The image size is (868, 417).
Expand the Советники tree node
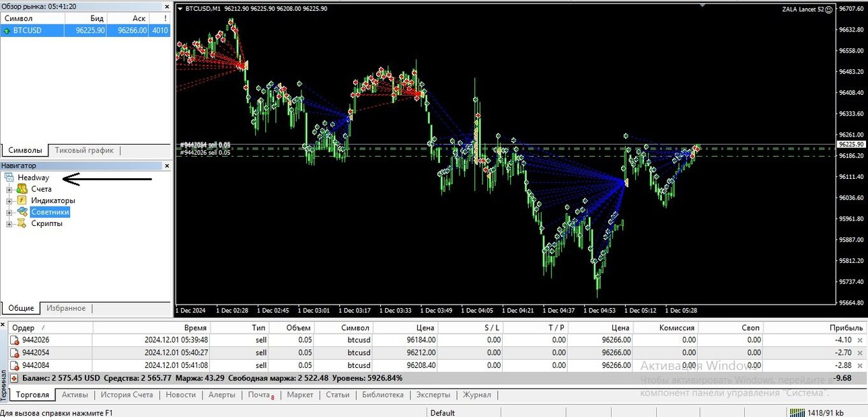pyautogui.click(x=9, y=213)
